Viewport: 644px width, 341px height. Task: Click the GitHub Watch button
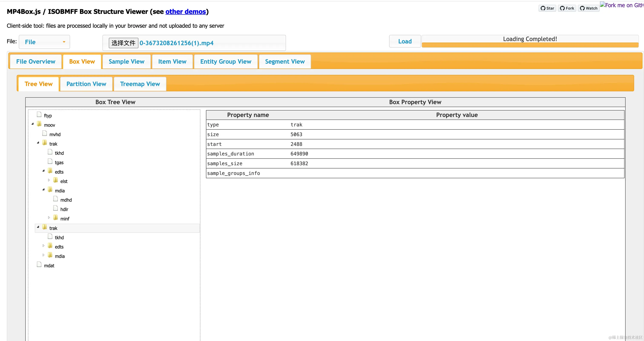click(x=588, y=8)
